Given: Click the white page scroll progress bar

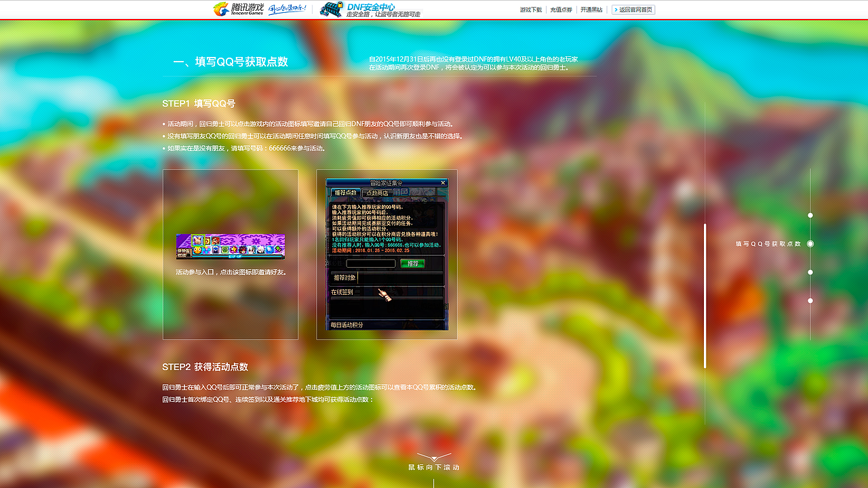Looking at the screenshot, I should click(x=705, y=296).
